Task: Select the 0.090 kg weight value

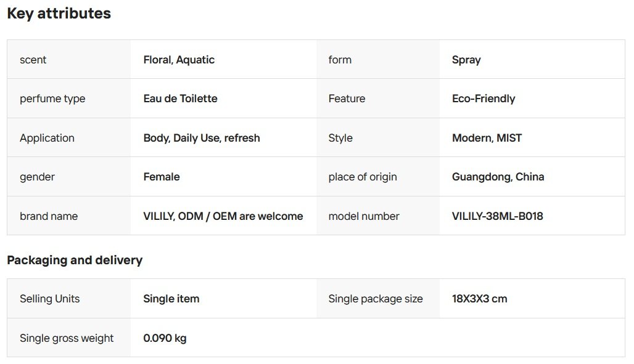Action: pyautogui.click(x=165, y=338)
